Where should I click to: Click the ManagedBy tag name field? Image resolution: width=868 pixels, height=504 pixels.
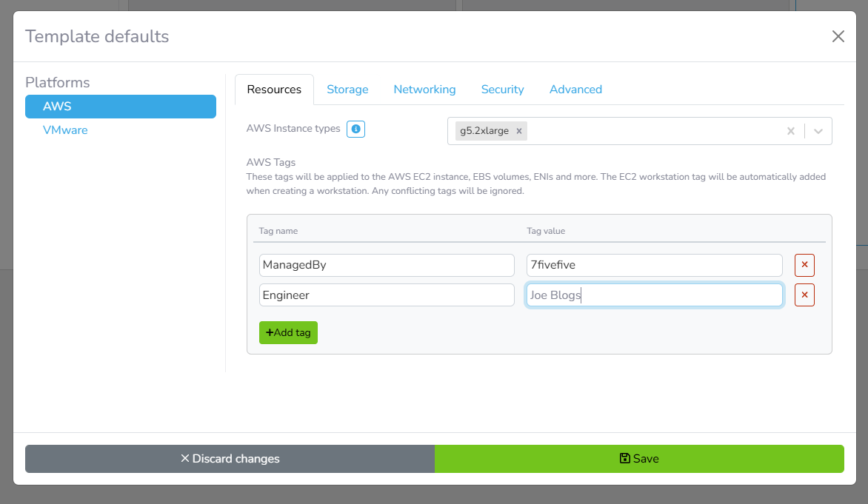pyautogui.click(x=386, y=265)
